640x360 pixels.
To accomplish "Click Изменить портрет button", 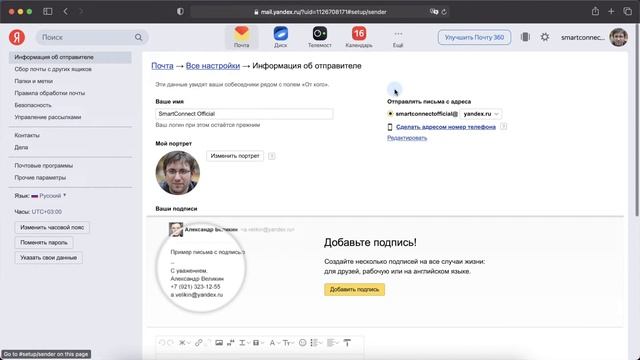I will pos(235,156).
